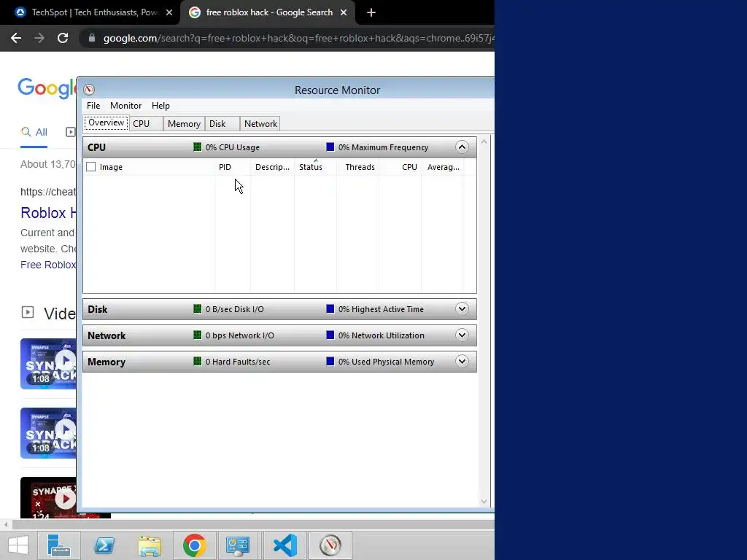
Task: Reload the Google search page
Action: click(63, 38)
